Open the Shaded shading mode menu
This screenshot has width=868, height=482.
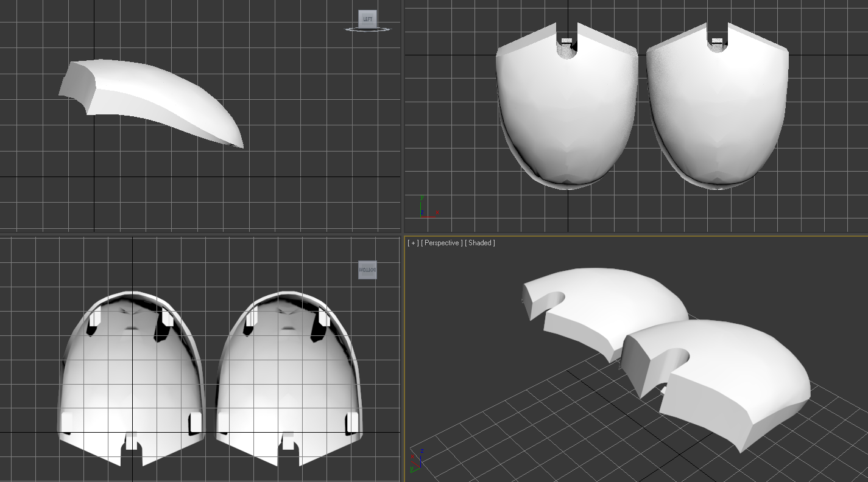[x=480, y=243]
